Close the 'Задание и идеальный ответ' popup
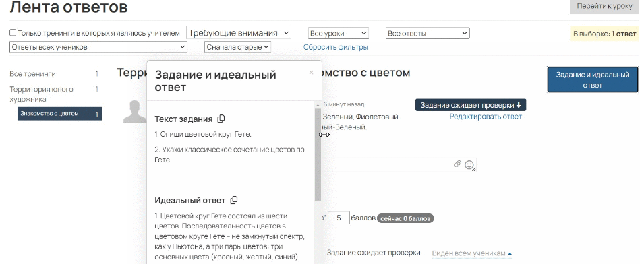The width and height of the screenshot is (644, 264). click(x=311, y=73)
